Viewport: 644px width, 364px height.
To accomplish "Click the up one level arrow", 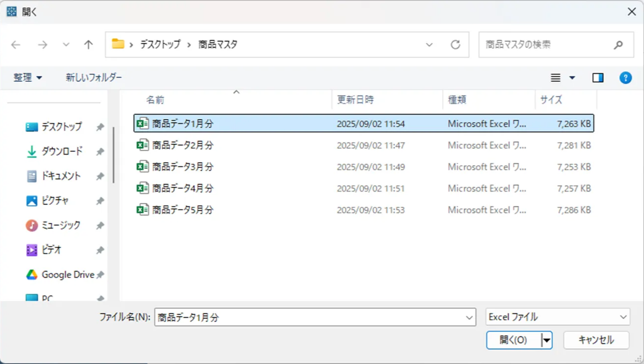I will 88,45.
